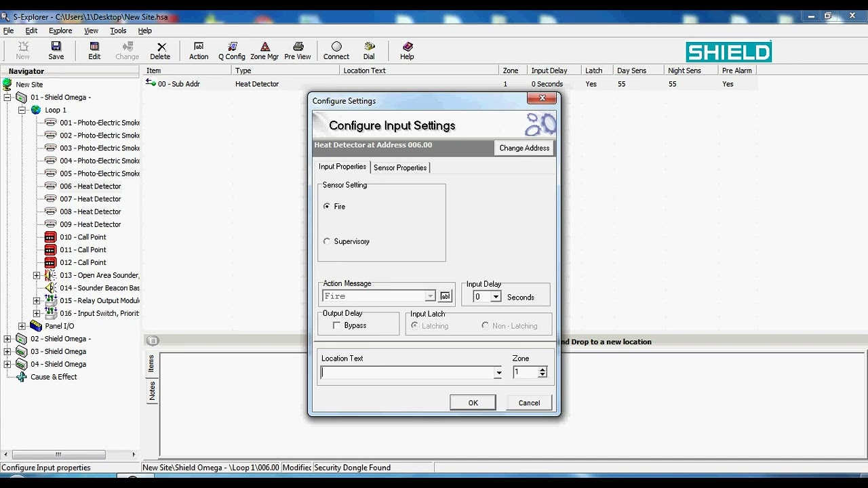
Task: Click the New toolbar icon
Action: [x=23, y=50]
